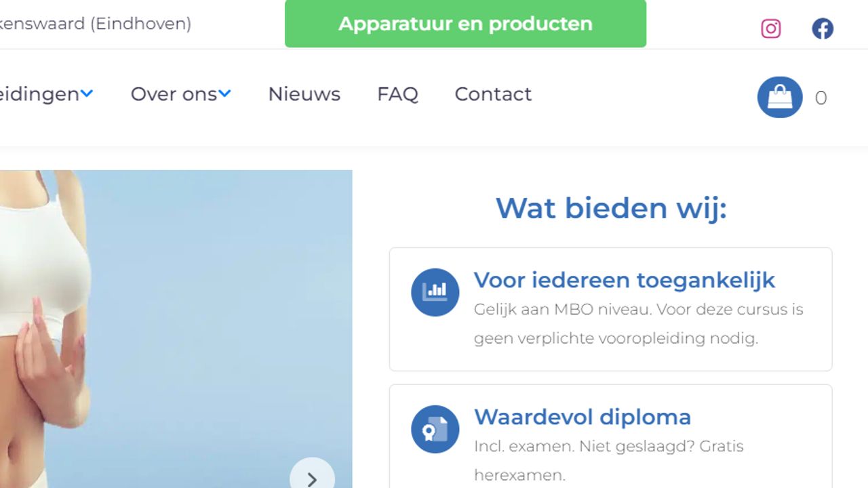This screenshot has width=868, height=488.
Task: Click the Valkenswaard (Eindhoven) location text
Action: click(x=95, y=24)
